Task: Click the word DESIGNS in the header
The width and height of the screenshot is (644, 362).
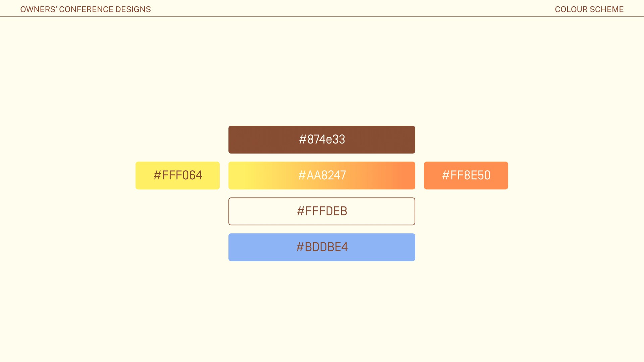Action: pyautogui.click(x=133, y=9)
